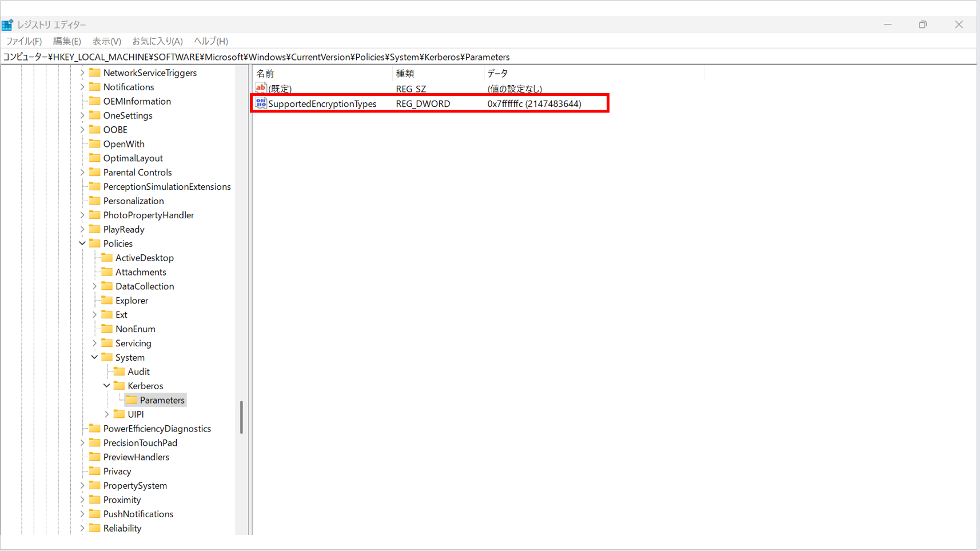The height and width of the screenshot is (551, 980).
Task: Collapse the Kerberos key
Action: point(106,386)
